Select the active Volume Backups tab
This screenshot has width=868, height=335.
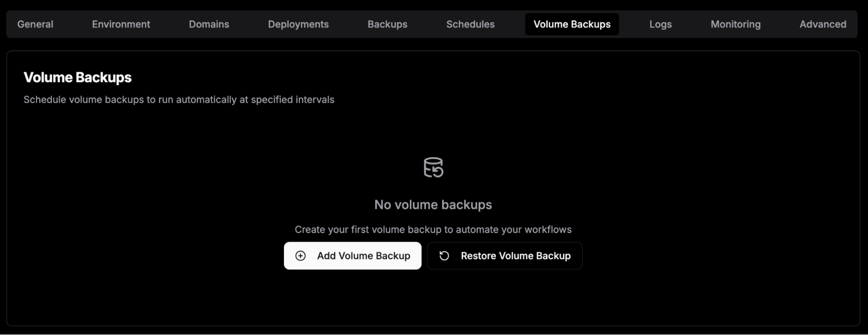pos(572,24)
